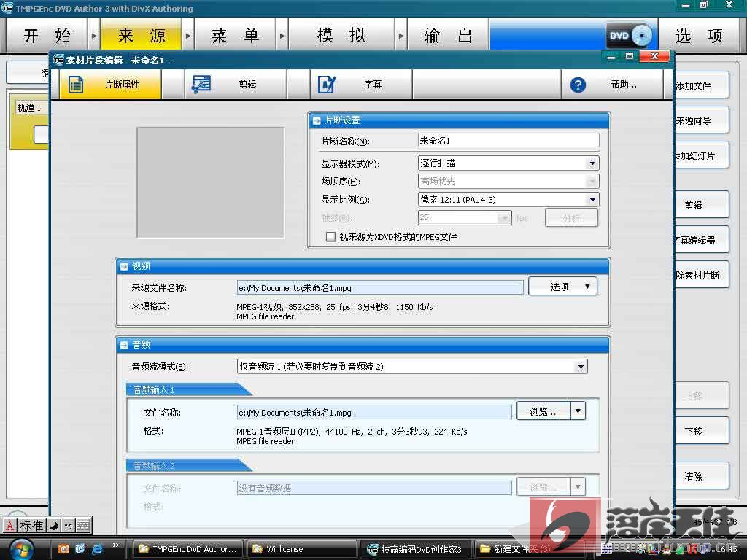Toggle the punctuation icon on the IME bar
The image size is (747, 560).
click(68, 526)
